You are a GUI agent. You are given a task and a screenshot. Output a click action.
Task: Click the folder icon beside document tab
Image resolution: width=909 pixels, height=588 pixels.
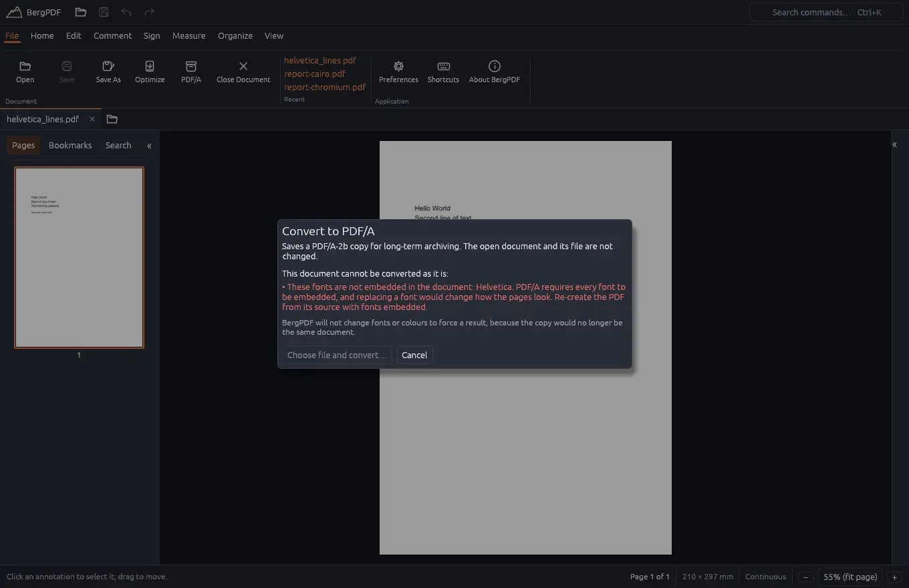point(112,119)
